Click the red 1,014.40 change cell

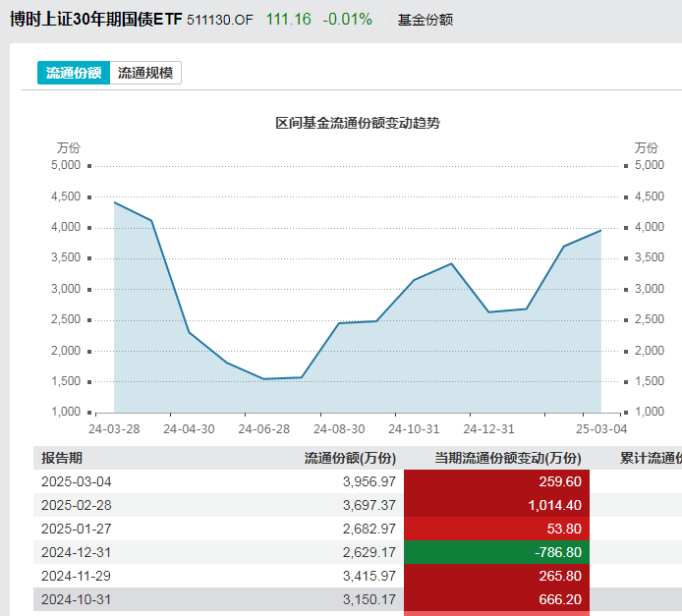(x=495, y=505)
